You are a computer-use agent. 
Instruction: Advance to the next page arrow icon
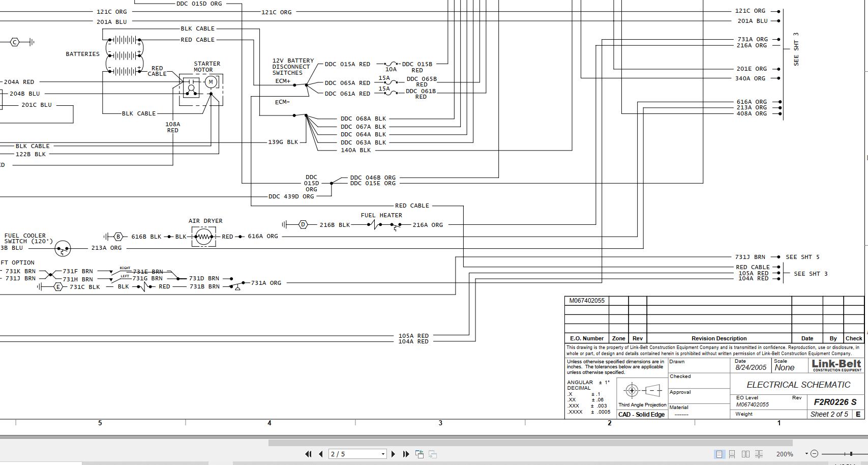[x=393, y=454]
